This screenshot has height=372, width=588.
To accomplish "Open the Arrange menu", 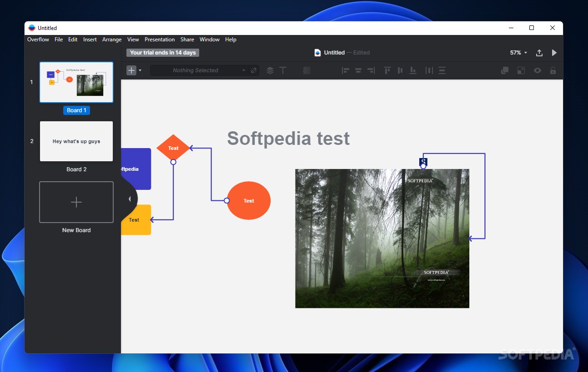I will tap(112, 40).
